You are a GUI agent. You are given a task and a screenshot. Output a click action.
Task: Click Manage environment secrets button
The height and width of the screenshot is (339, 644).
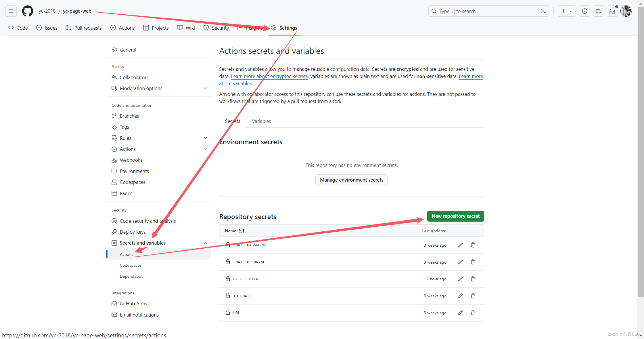click(352, 180)
